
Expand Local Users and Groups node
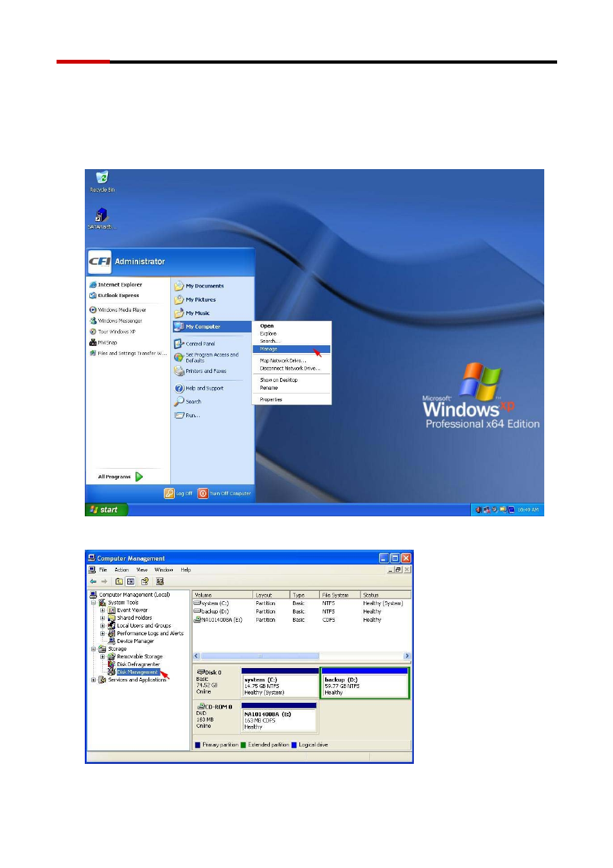[x=102, y=626]
